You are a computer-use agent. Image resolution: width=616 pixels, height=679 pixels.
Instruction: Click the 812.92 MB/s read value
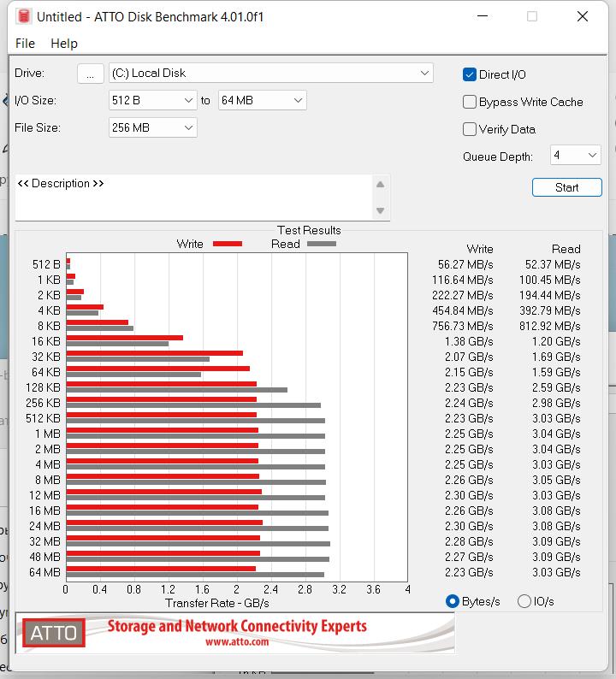tap(550, 326)
